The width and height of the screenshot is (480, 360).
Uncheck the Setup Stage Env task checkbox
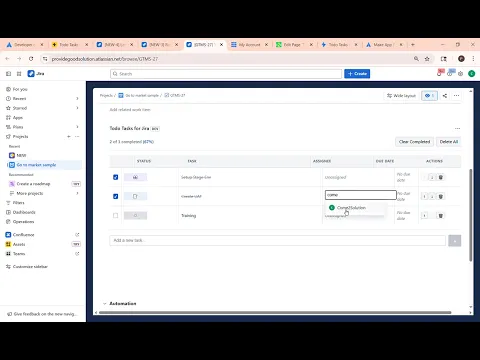click(116, 177)
